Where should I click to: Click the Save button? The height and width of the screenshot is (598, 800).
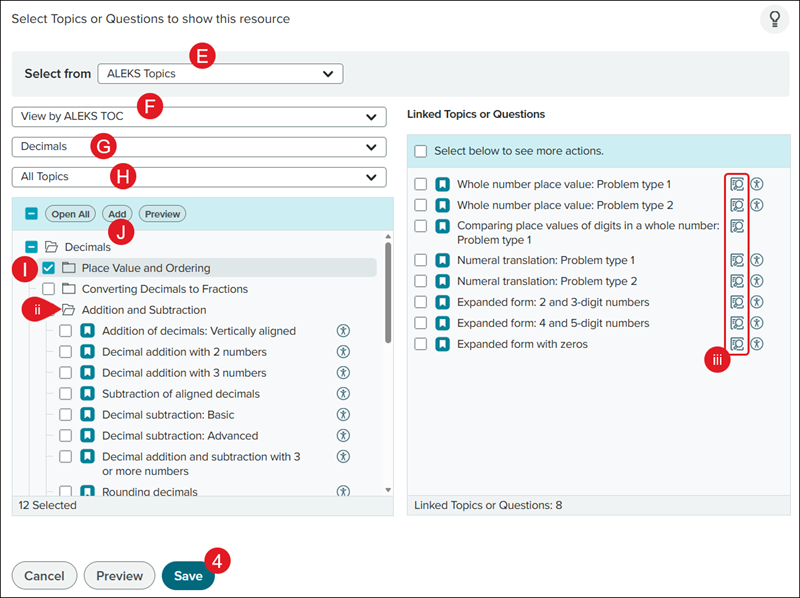point(188,576)
